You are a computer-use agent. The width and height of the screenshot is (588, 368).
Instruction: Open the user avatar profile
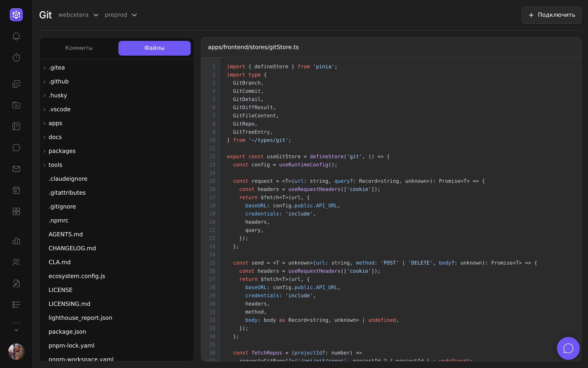click(16, 351)
